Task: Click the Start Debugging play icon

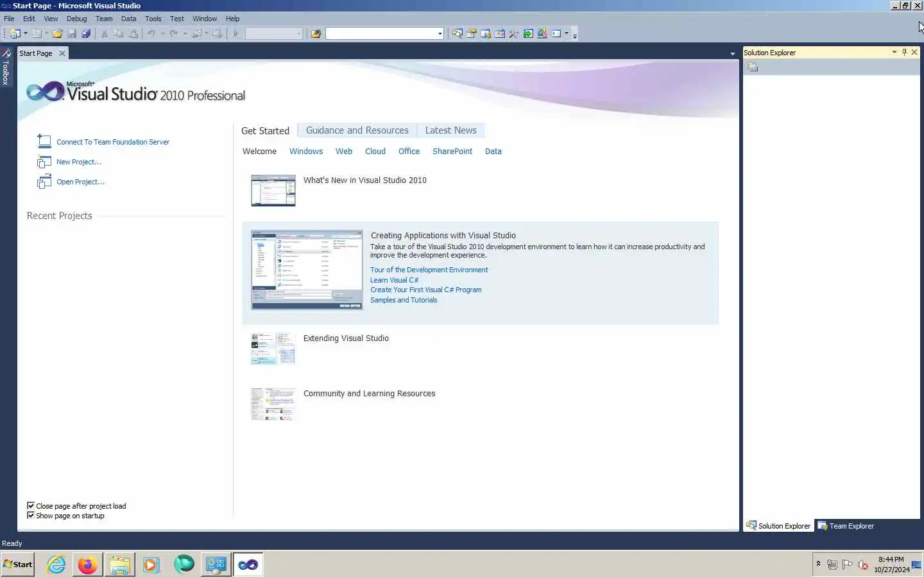Action: [235, 33]
